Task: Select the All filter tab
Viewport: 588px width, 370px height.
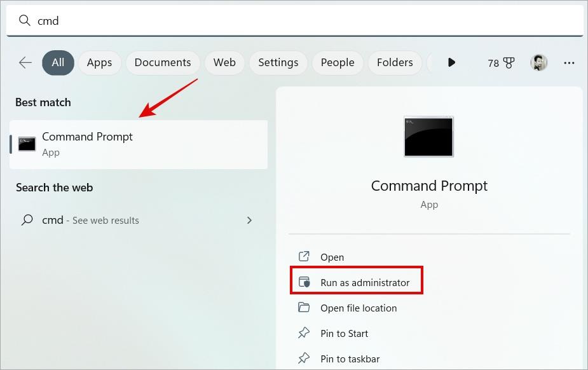Action: (58, 62)
